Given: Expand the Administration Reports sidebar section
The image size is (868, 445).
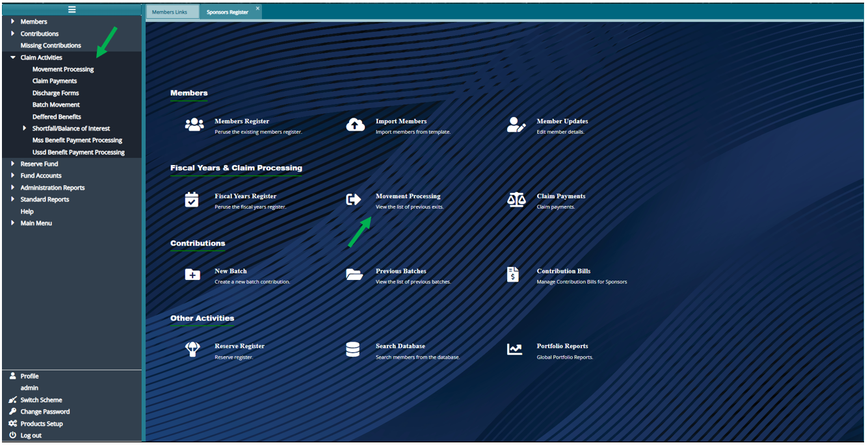Looking at the screenshot, I should (13, 188).
